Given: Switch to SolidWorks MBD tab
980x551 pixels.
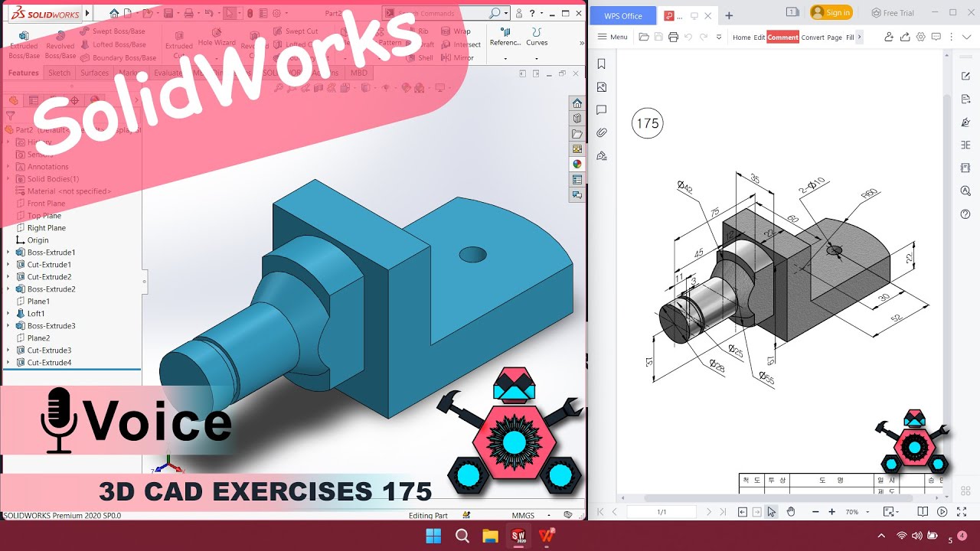Looking at the screenshot, I should click(x=358, y=73).
